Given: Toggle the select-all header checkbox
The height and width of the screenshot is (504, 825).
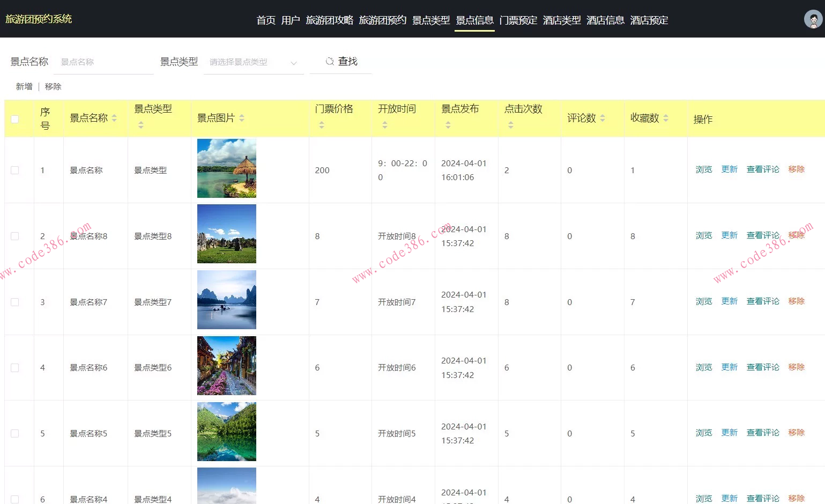Looking at the screenshot, I should (x=15, y=119).
